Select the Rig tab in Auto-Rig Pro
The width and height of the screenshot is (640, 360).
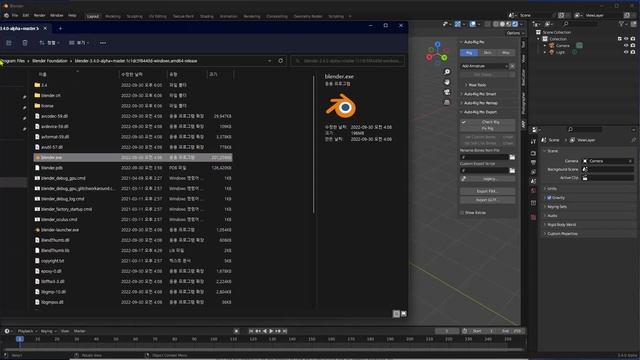pos(469,53)
